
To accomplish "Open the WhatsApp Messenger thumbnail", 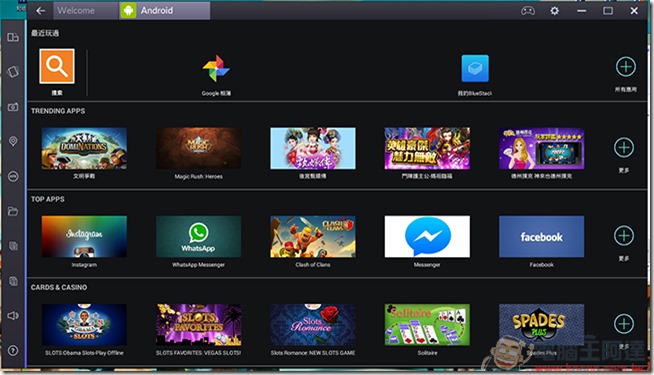I will click(x=199, y=237).
